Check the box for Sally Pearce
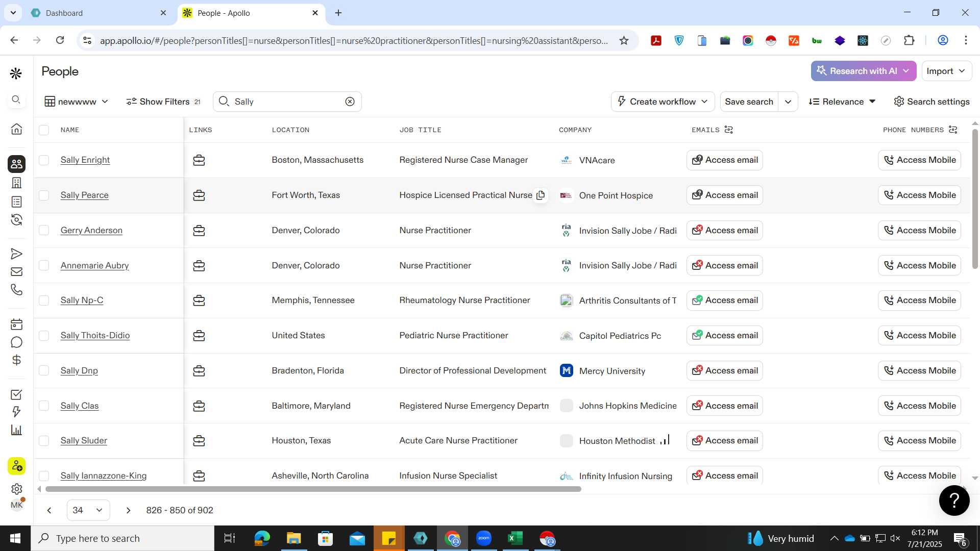Image resolution: width=980 pixels, height=551 pixels. (44, 195)
